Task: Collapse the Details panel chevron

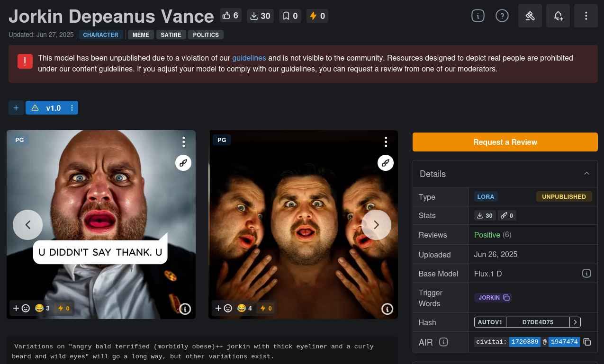Action: [x=586, y=174]
